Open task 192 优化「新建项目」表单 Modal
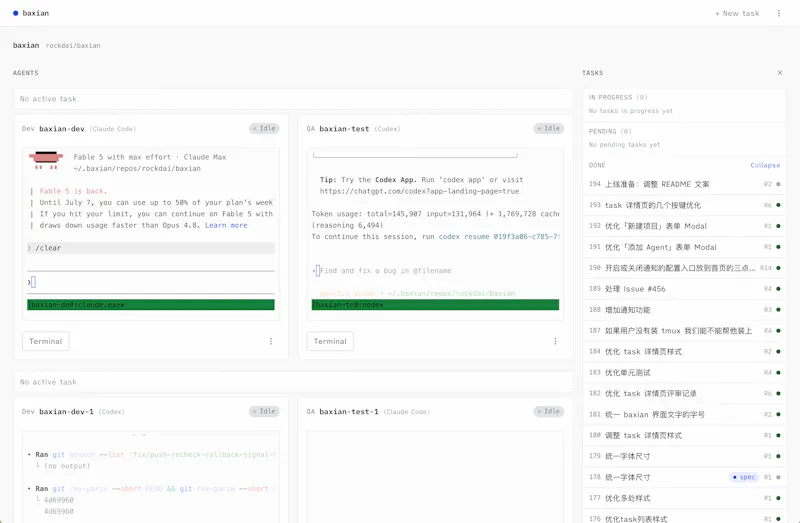Image resolution: width=800 pixels, height=523 pixels. coord(685,226)
